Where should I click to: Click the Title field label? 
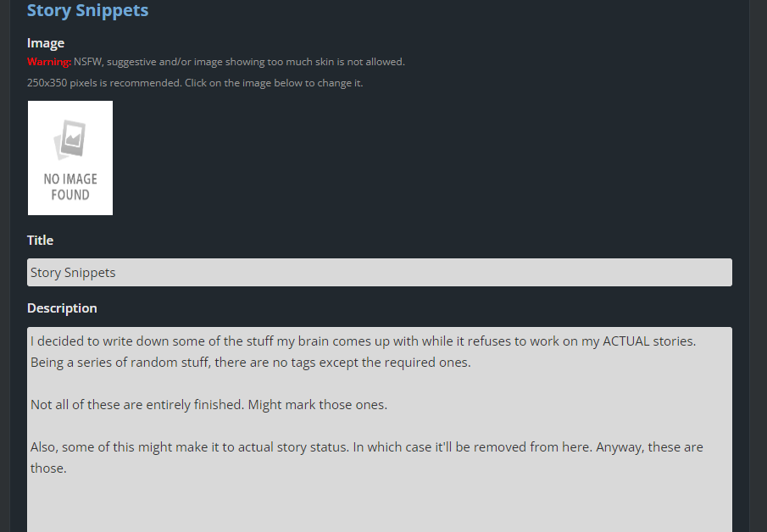coord(40,241)
